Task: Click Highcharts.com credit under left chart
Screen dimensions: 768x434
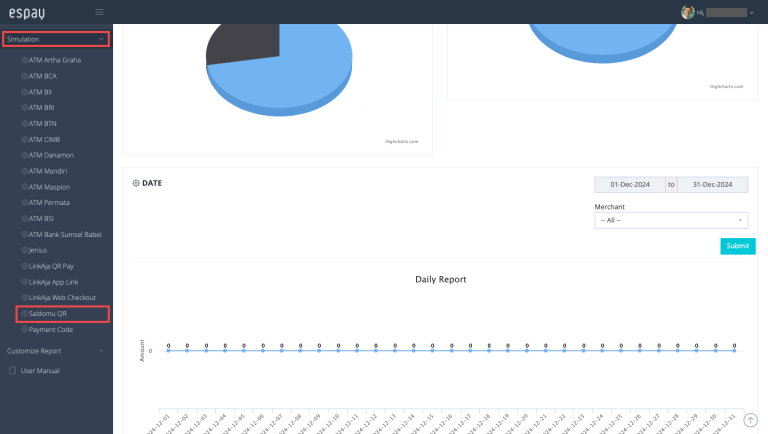Action: [x=402, y=142]
